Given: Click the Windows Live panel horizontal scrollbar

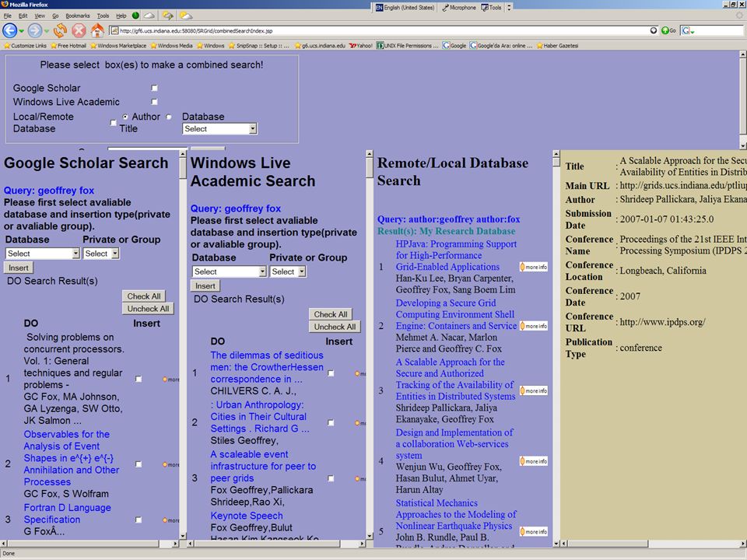Looking at the screenshot, I should (277, 544).
